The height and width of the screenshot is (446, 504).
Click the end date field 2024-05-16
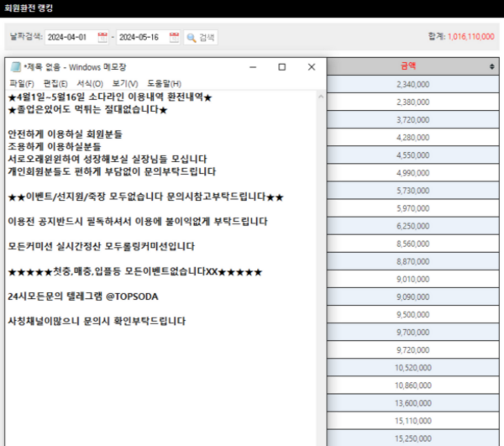[x=141, y=37]
